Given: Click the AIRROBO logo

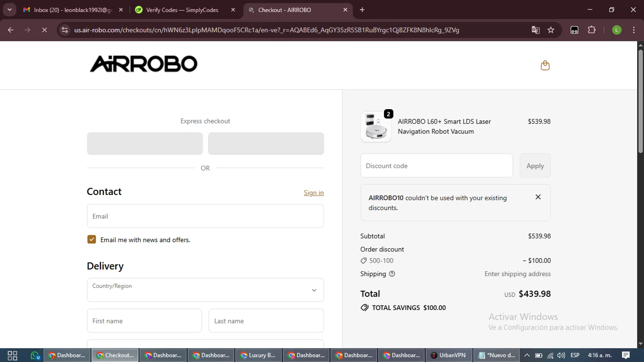Looking at the screenshot, I should 143,64.
